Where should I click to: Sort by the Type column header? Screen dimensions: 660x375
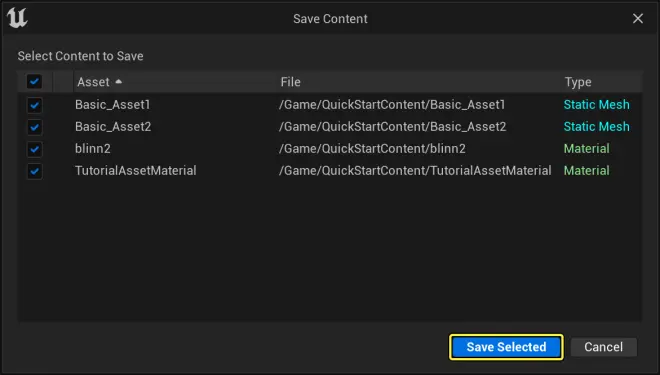point(578,82)
